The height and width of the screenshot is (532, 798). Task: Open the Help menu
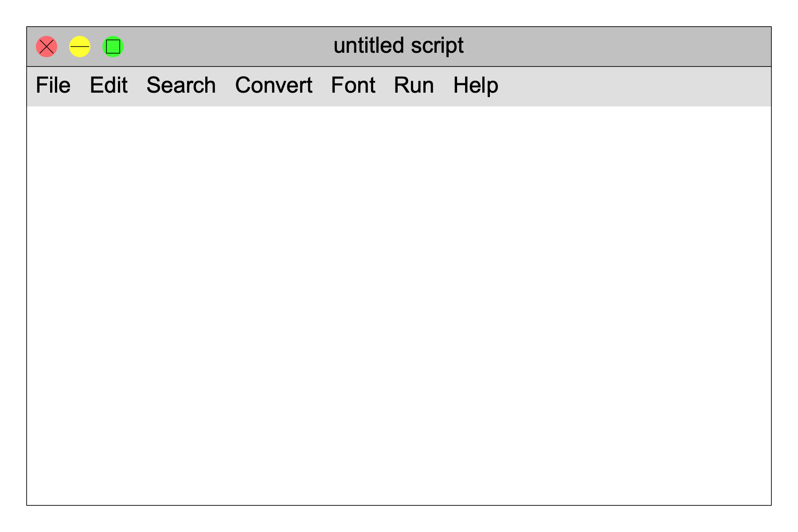click(476, 85)
